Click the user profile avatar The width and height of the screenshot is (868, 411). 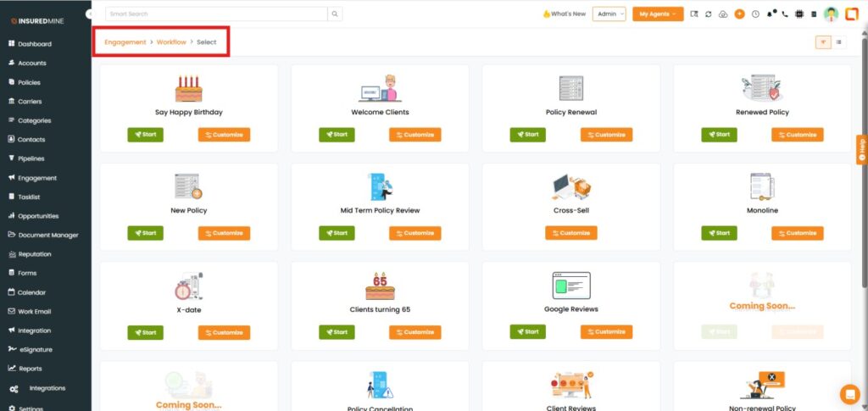[x=831, y=14]
